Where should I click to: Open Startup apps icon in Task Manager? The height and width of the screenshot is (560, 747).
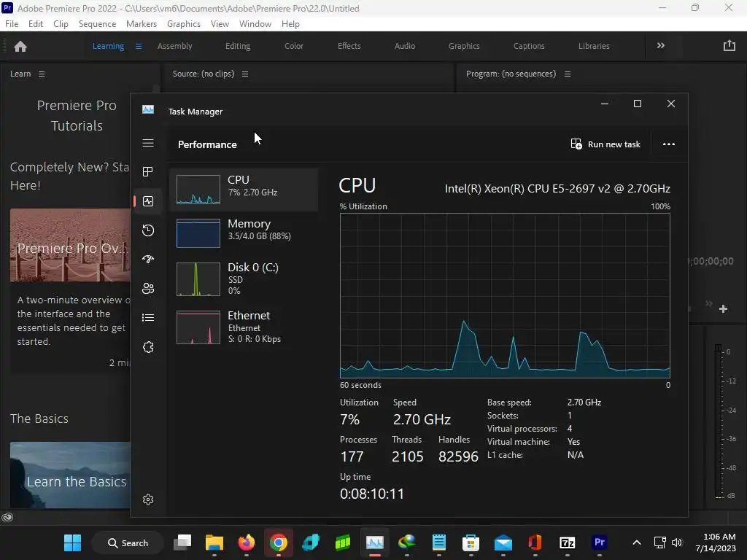click(147, 259)
